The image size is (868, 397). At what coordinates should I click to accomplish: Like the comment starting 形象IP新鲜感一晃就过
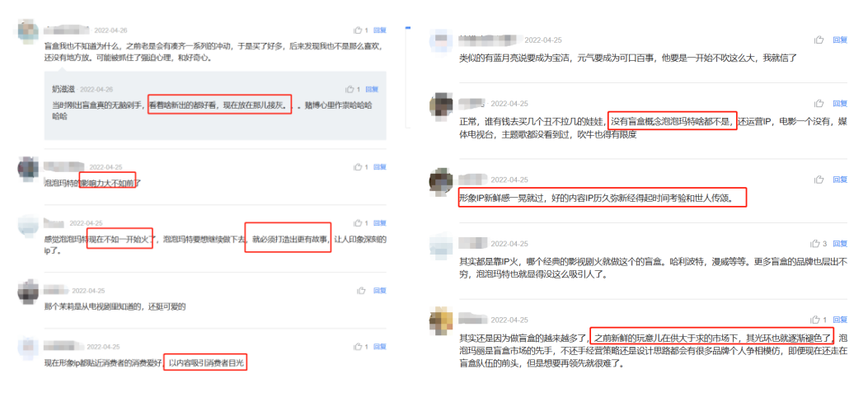819,180
